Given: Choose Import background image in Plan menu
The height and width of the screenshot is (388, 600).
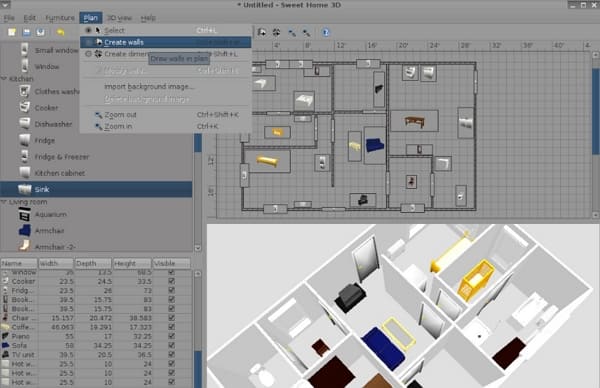Looking at the screenshot, I should tap(166, 87).
